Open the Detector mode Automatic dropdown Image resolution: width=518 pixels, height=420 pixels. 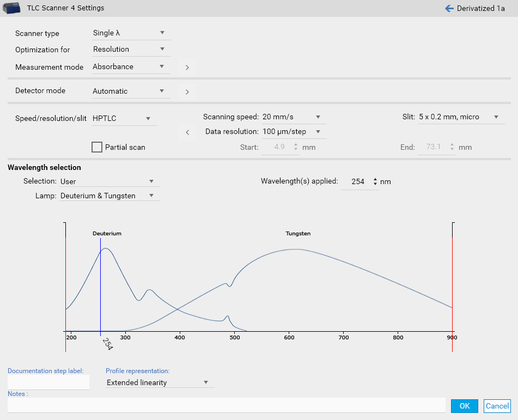[131, 92]
